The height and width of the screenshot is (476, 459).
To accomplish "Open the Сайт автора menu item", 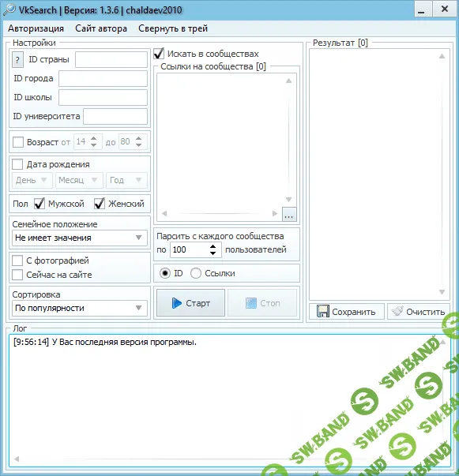I will (x=101, y=28).
